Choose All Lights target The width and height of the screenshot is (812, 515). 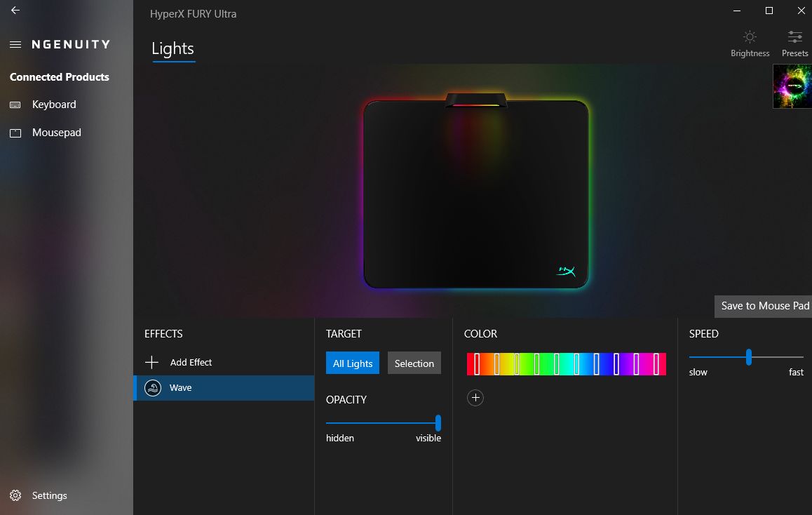coord(353,363)
